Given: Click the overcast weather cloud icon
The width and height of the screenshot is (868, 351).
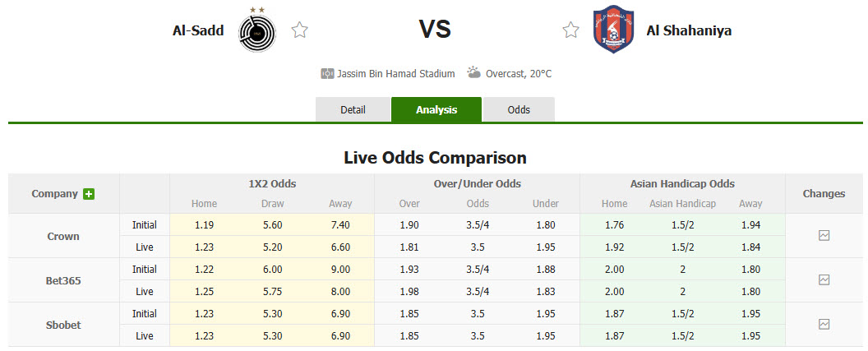Looking at the screenshot, I should (x=474, y=72).
